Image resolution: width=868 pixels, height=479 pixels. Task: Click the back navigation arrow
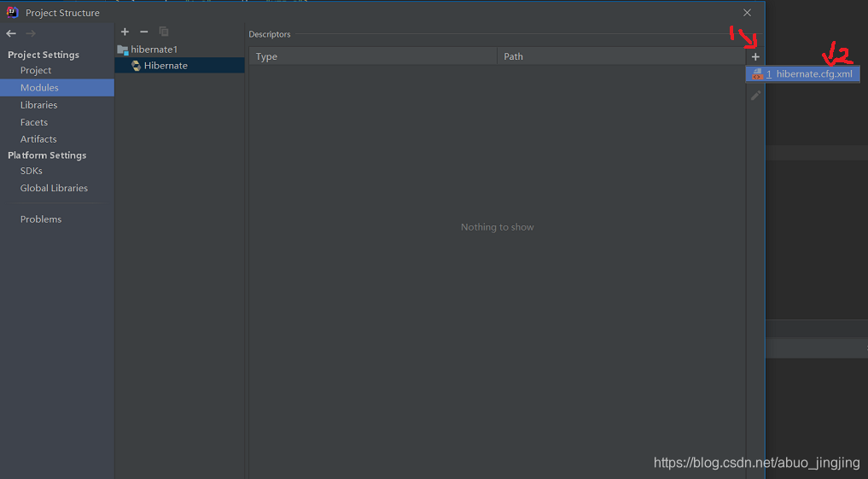pos(11,34)
